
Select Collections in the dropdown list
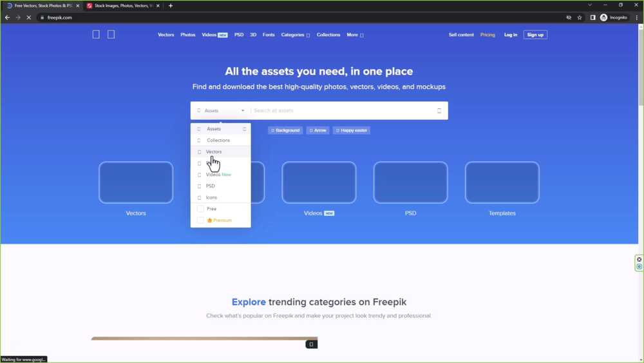(220, 141)
